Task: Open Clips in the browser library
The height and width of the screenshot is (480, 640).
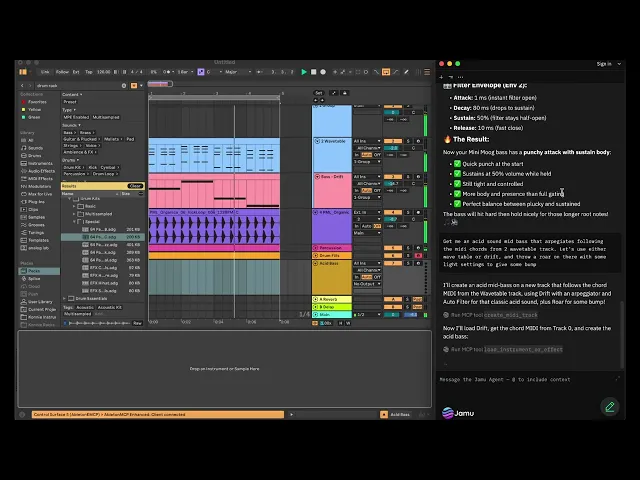Action: click(33, 209)
